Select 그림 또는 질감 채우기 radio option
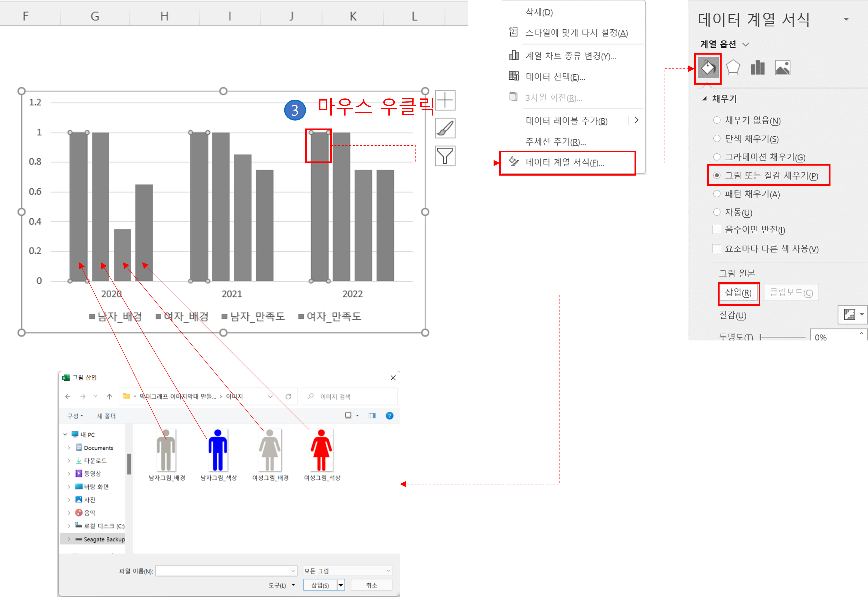868x597 pixels. [x=717, y=175]
